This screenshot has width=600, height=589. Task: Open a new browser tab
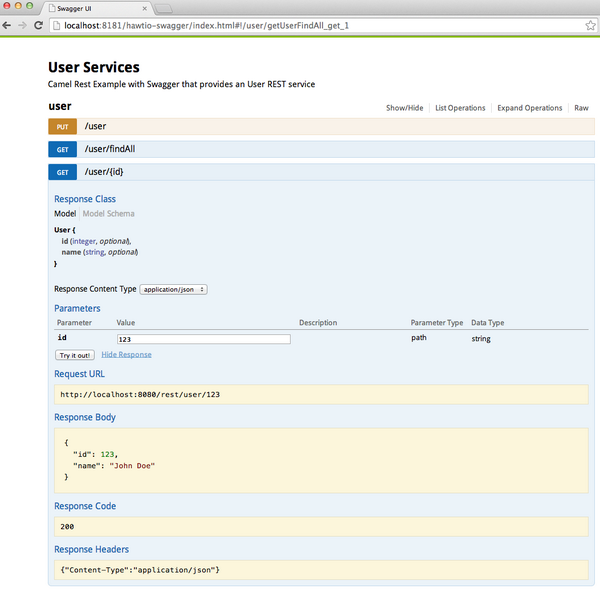click(x=164, y=8)
